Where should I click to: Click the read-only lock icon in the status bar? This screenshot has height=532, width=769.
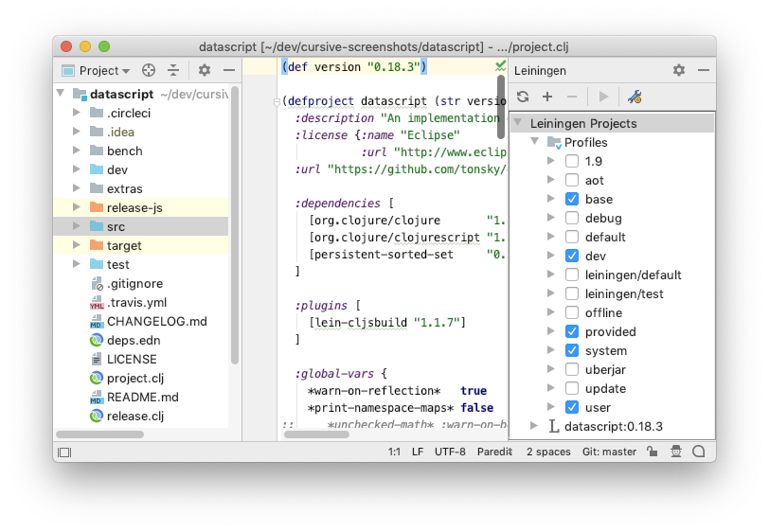[x=652, y=452]
